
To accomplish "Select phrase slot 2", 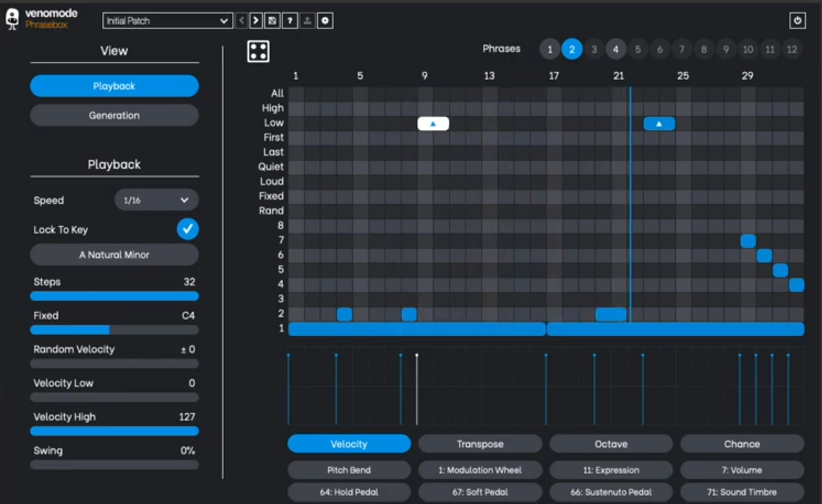I will [572, 49].
